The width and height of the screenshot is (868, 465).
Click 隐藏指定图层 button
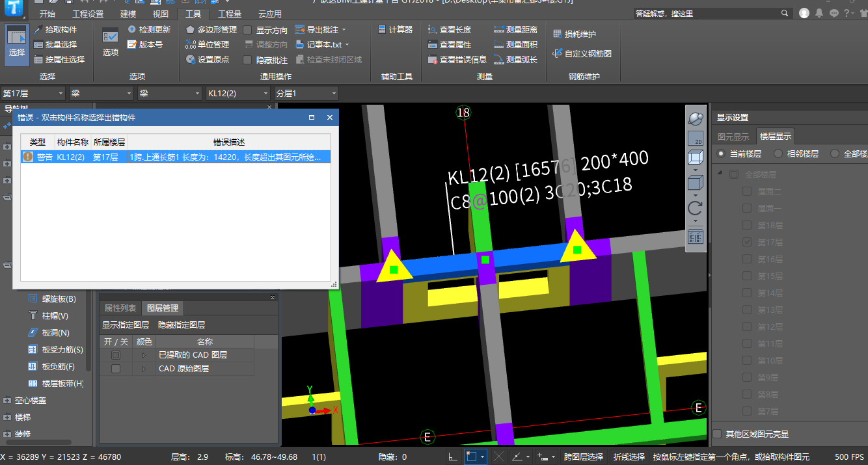182,325
